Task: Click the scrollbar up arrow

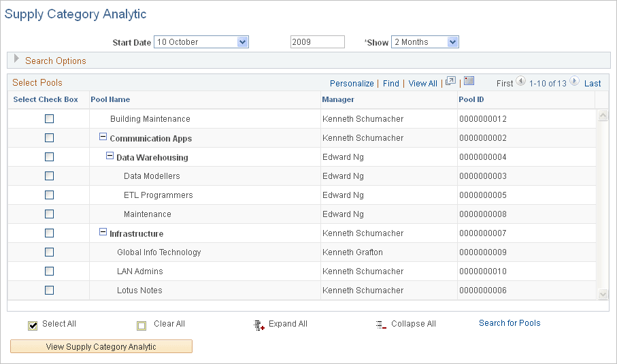Action: [x=603, y=115]
